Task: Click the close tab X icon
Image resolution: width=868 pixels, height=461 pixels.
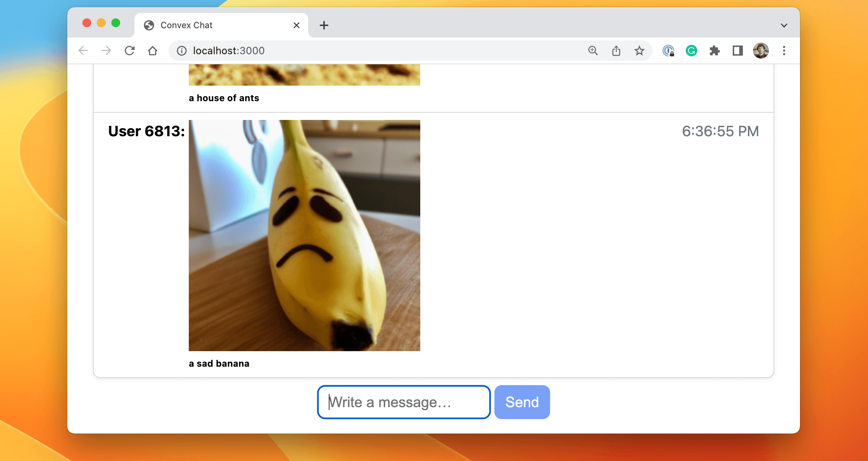Action: pos(297,25)
